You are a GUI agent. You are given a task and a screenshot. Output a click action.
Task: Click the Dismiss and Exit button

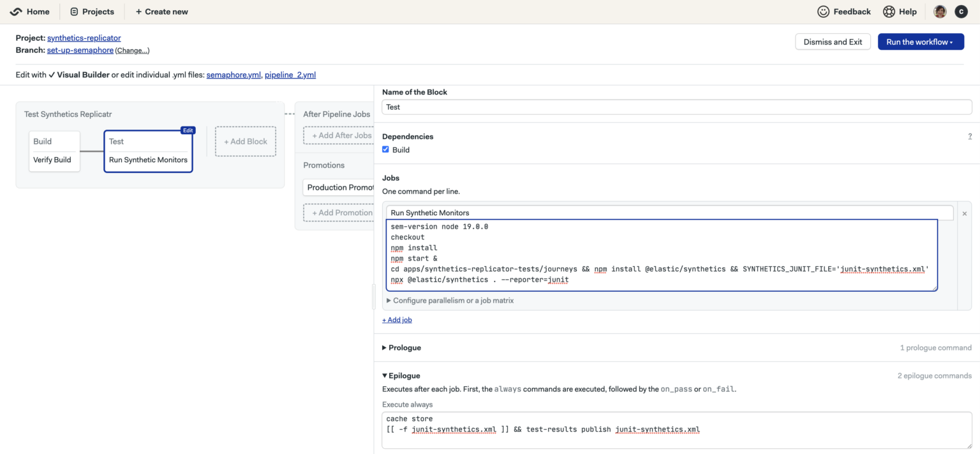pyautogui.click(x=833, y=42)
